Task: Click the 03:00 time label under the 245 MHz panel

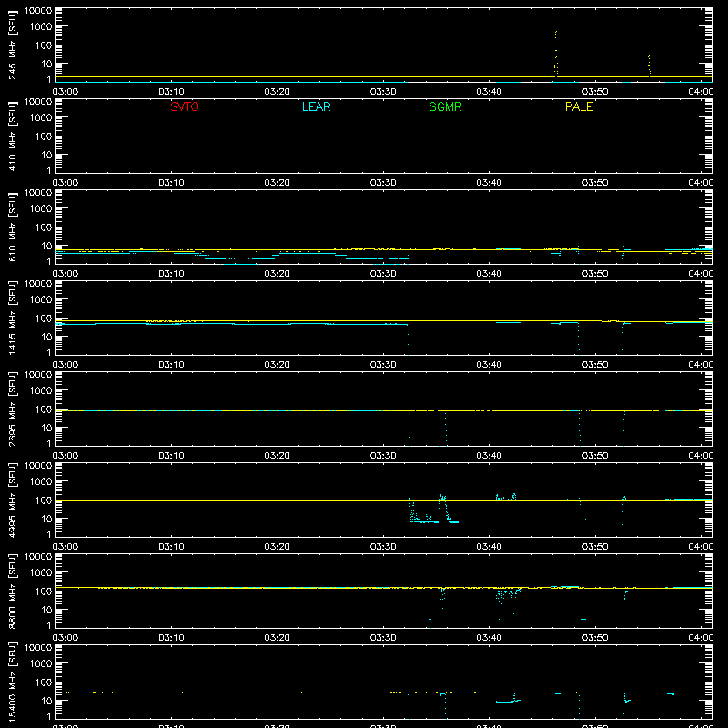Action: click(x=65, y=92)
